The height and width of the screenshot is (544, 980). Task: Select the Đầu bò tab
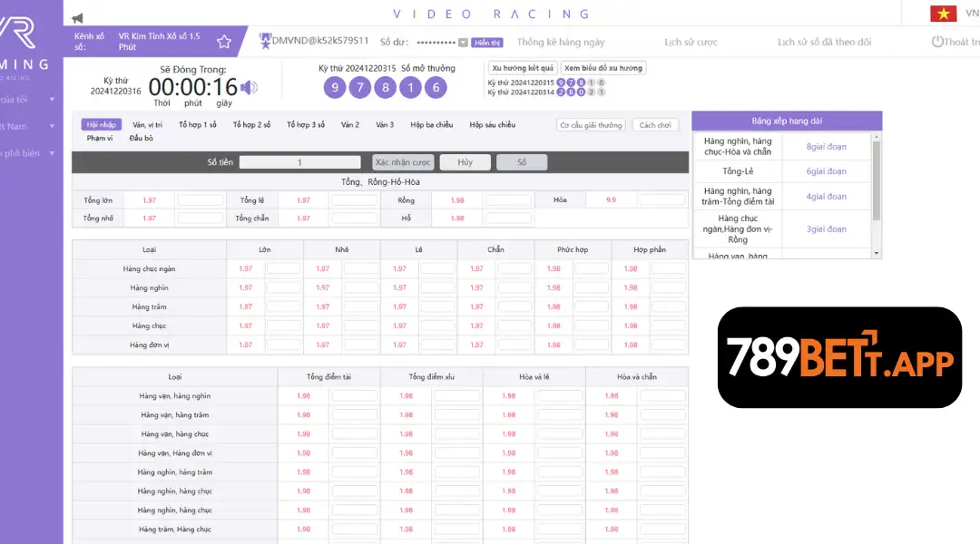click(x=142, y=138)
